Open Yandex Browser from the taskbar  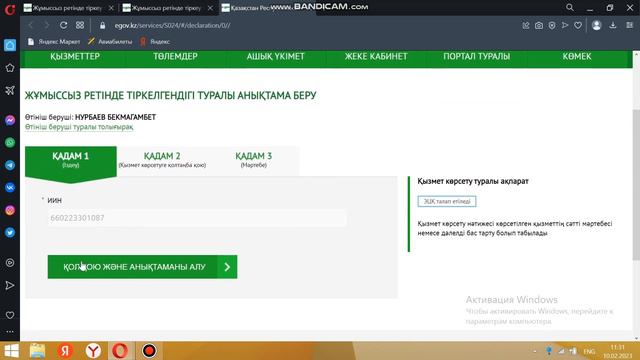[93, 351]
